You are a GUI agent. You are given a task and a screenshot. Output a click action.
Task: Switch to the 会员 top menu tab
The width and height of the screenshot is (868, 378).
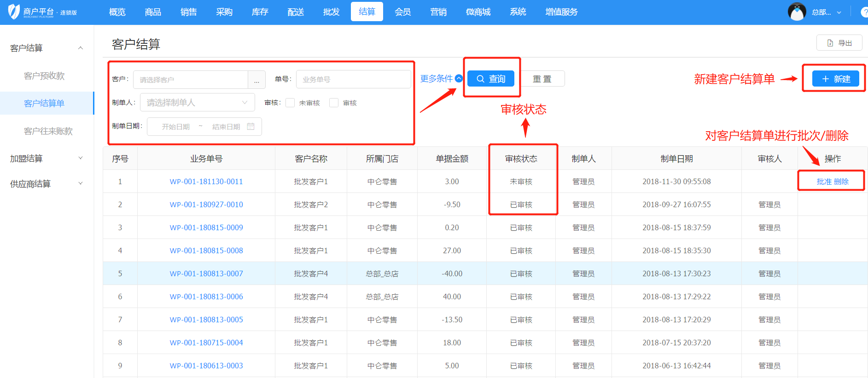(402, 12)
